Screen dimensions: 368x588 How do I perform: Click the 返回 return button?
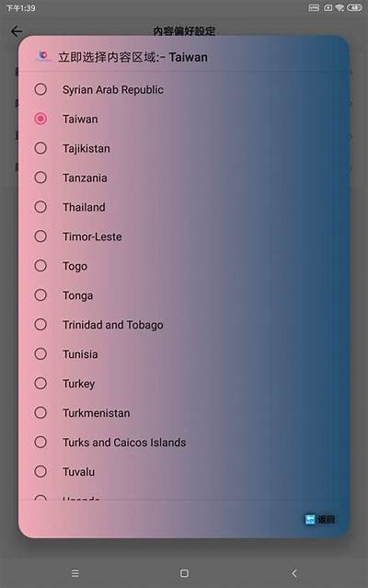(319, 519)
